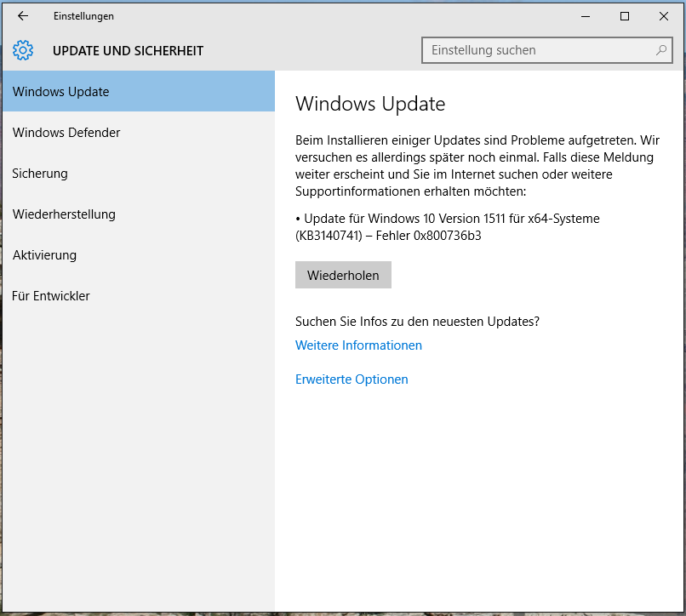Open the Aktivierung section
This screenshot has width=686, height=616.
139,254
